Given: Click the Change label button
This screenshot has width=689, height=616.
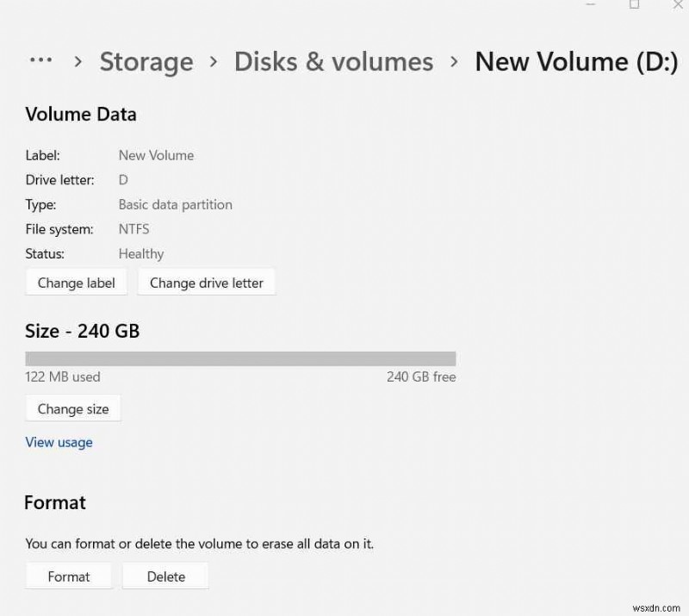Looking at the screenshot, I should 76,283.
